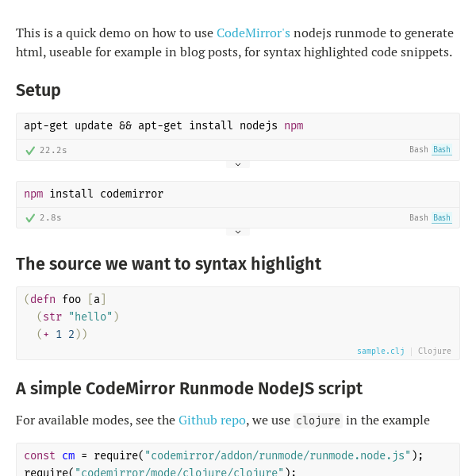Screen dimensions: 476x476
Task: Expand output below the npm install cell
Action: (x=238, y=232)
